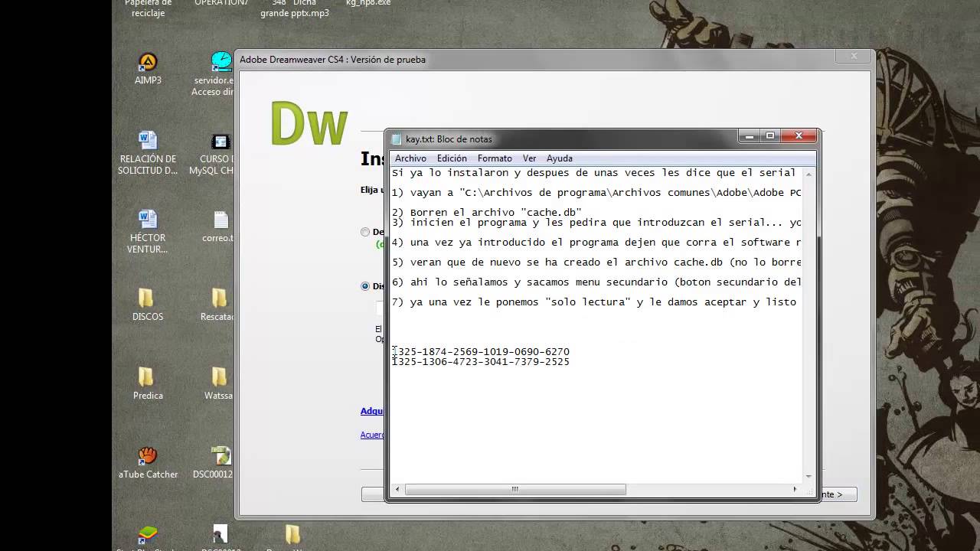Click line starting '5) veran que de nuevo'
Screen dimensions: 980x551
[596, 262]
